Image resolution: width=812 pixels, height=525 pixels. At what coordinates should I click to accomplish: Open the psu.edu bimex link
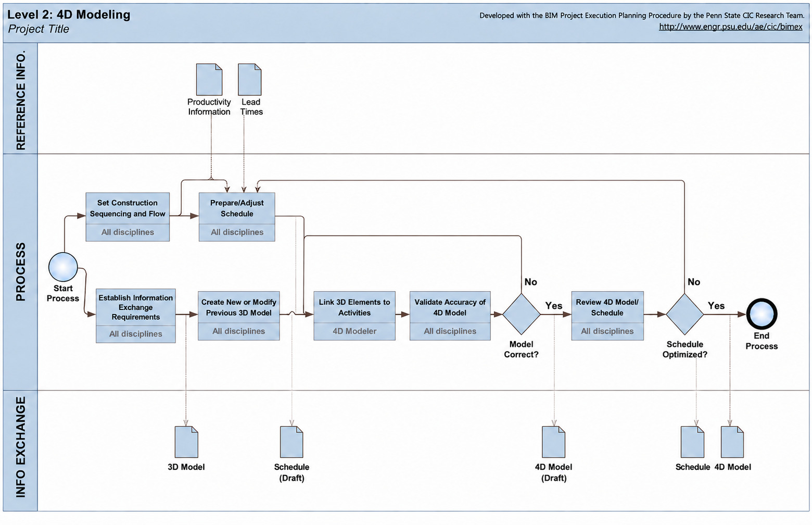(731, 27)
